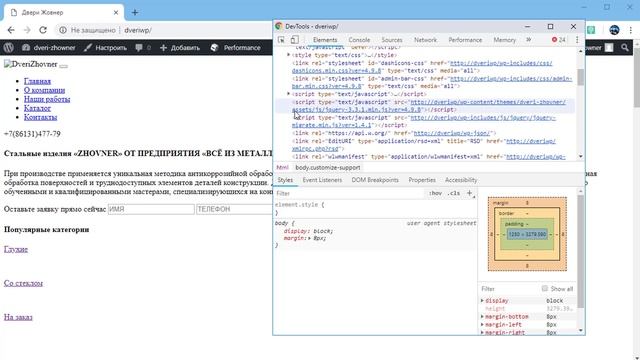Expand the margin shorthand in the body rule

pyautogui.click(x=309, y=238)
